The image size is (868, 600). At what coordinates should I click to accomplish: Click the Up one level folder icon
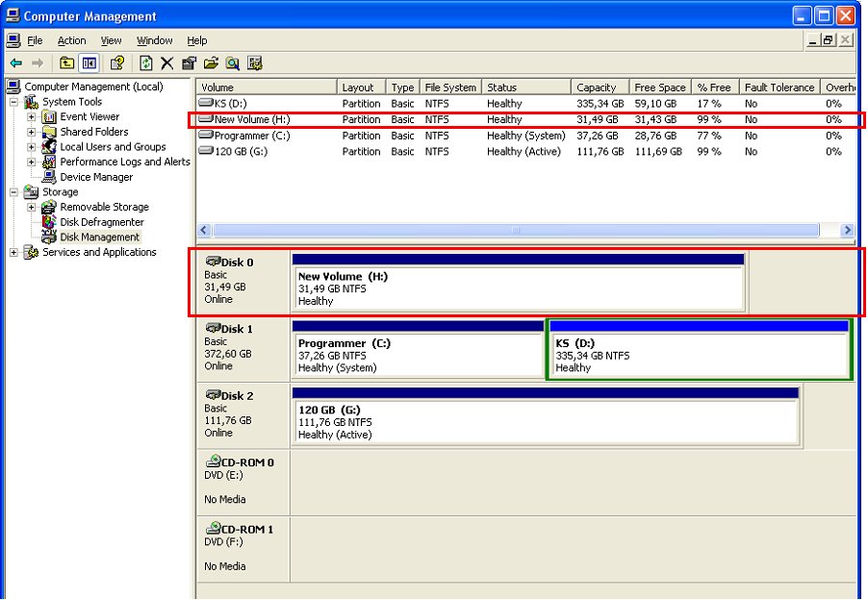click(x=66, y=63)
